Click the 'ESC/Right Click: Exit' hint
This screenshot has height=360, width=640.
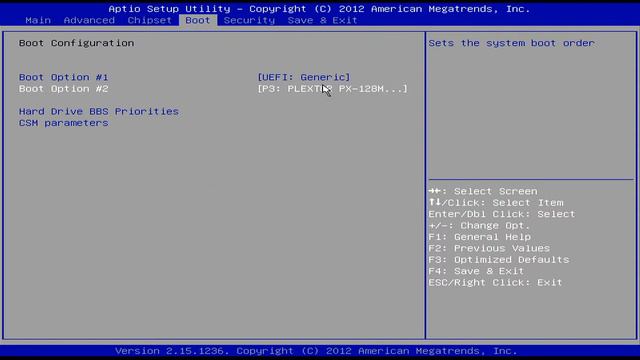495,282
